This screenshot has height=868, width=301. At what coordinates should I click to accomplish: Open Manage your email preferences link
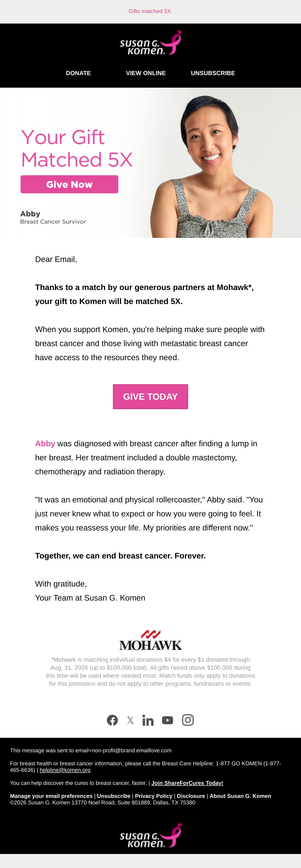pos(51,796)
